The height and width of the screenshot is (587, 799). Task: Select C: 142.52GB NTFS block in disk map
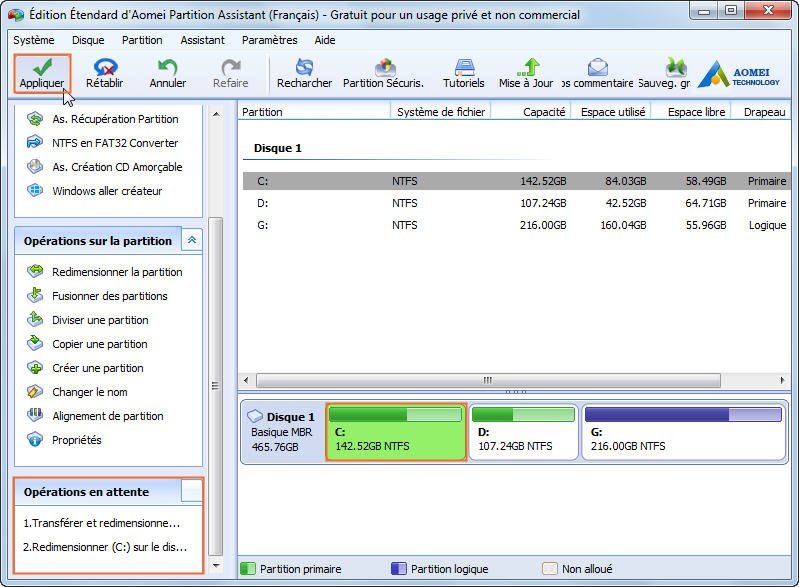(x=396, y=433)
